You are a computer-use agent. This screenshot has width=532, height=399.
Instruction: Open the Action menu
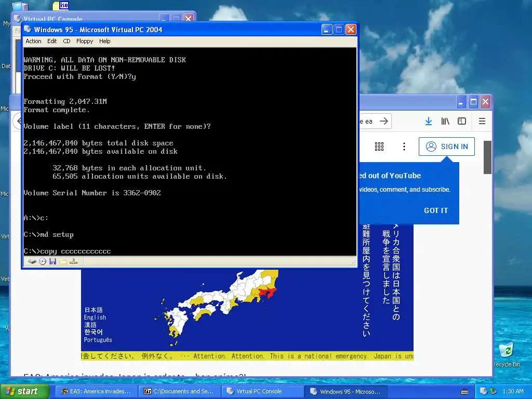click(x=33, y=41)
